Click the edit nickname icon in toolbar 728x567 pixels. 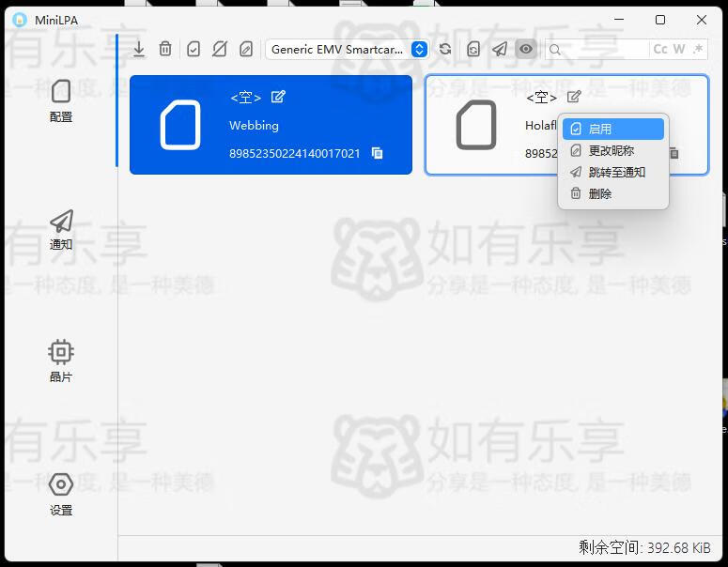click(x=246, y=49)
